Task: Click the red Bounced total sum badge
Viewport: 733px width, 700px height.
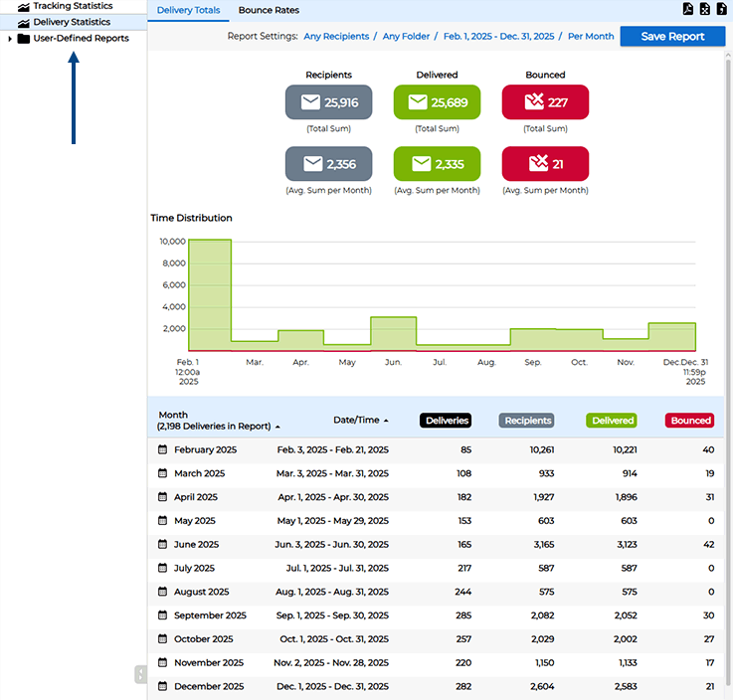Action: click(x=544, y=102)
